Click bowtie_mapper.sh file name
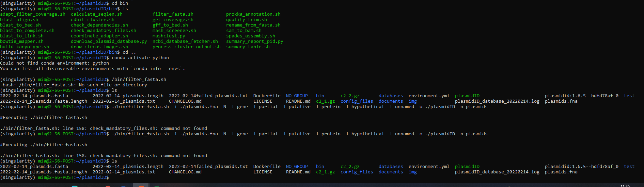This screenshot has height=187, width=644. point(22,41)
